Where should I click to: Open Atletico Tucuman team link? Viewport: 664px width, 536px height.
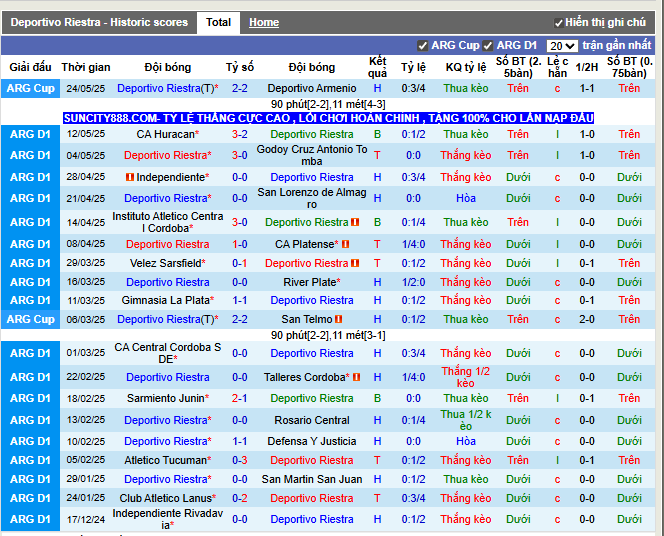168,460
